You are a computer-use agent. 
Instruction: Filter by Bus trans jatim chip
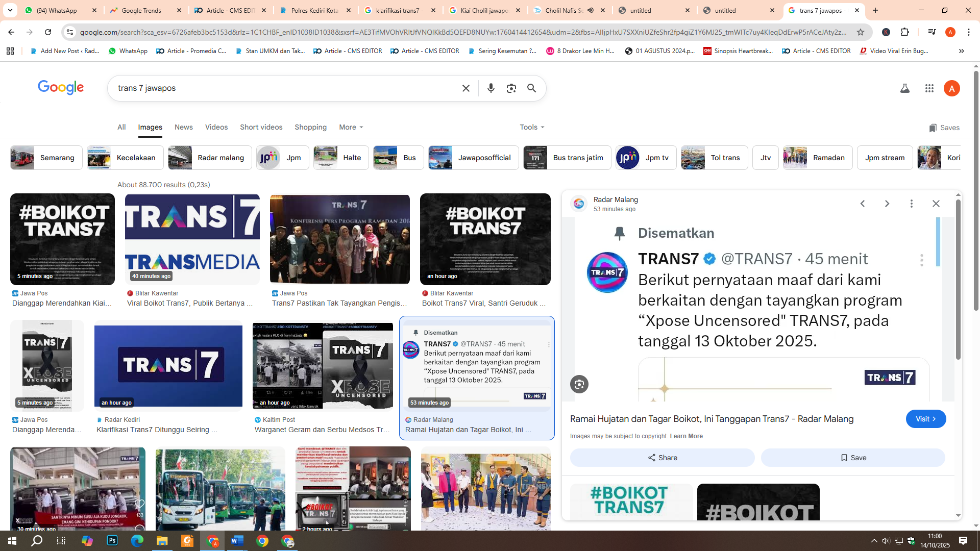(567, 158)
